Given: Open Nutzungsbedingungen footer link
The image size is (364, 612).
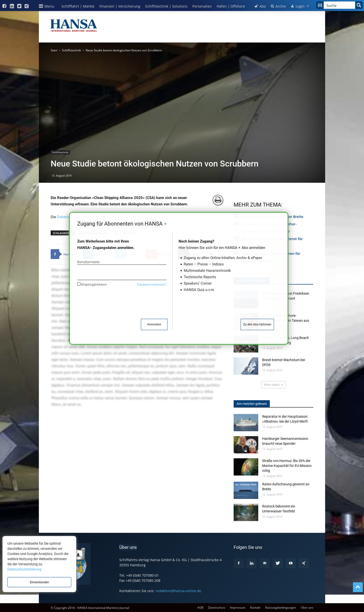Looking at the screenshot, I should (281, 607).
